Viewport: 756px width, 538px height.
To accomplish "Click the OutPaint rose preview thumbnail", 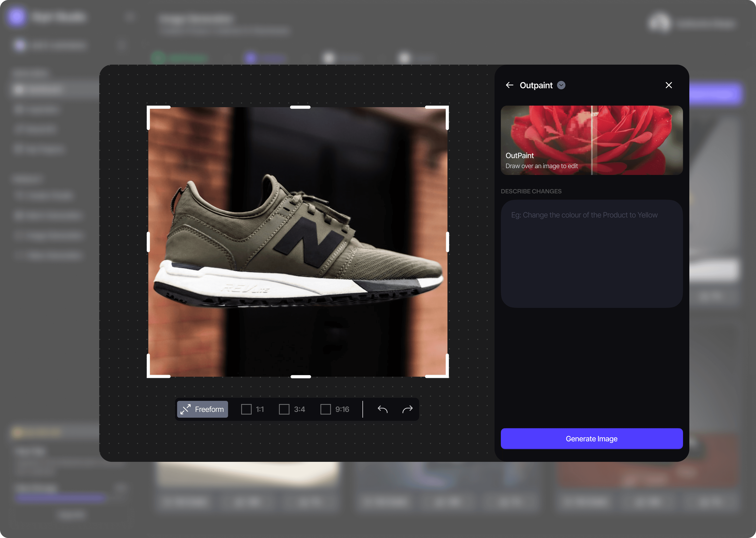I will pyautogui.click(x=591, y=140).
